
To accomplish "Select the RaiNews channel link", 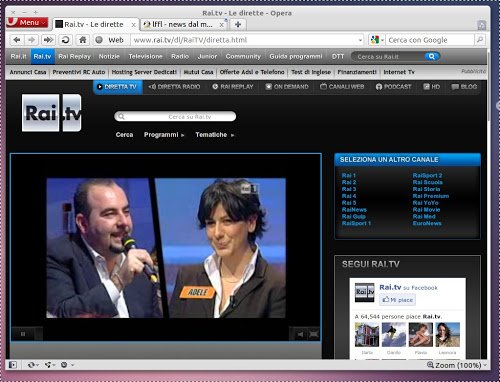I will coord(354,210).
